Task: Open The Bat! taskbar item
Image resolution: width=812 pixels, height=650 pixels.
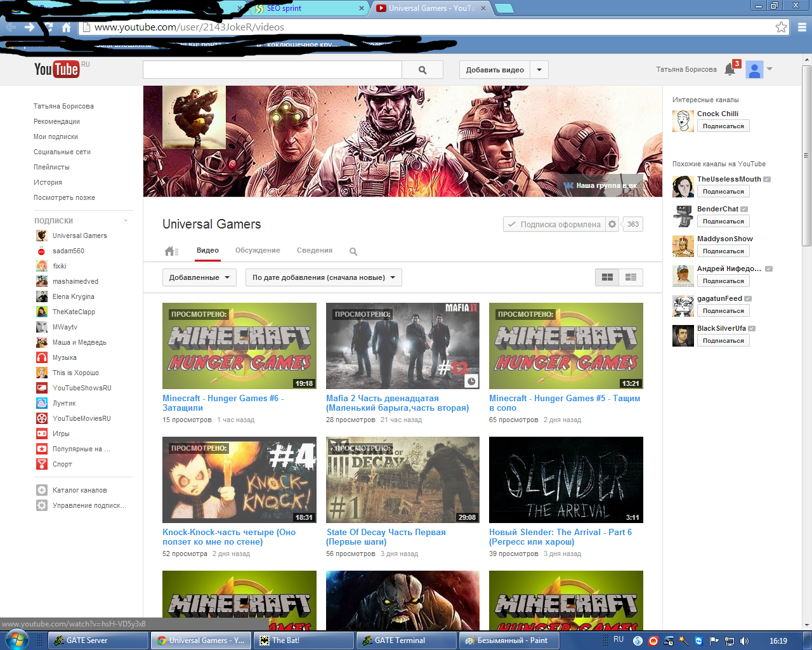Action: coord(304,640)
